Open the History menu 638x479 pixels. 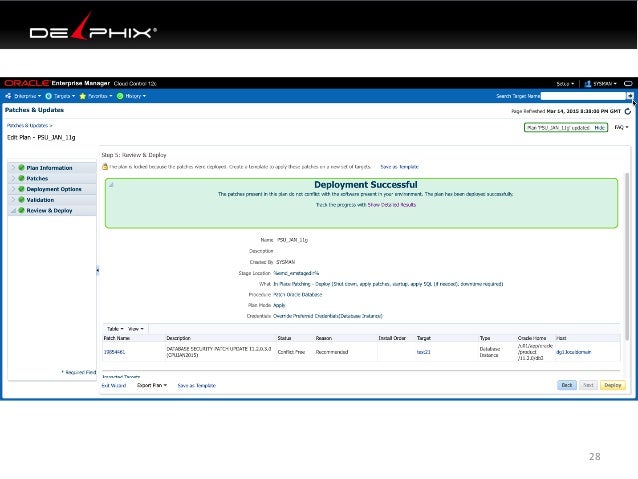pyautogui.click(x=131, y=96)
